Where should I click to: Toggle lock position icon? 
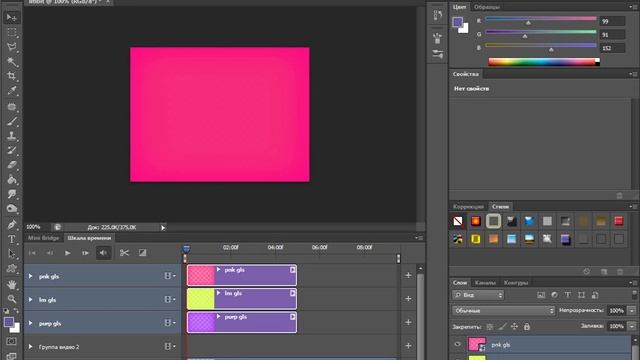(514, 327)
